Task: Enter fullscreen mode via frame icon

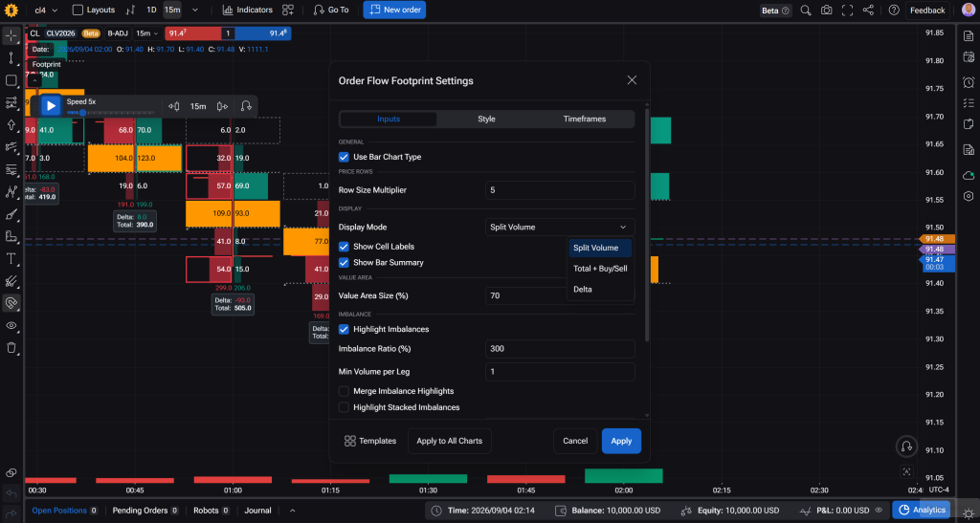Action: [x=848, y=10]
